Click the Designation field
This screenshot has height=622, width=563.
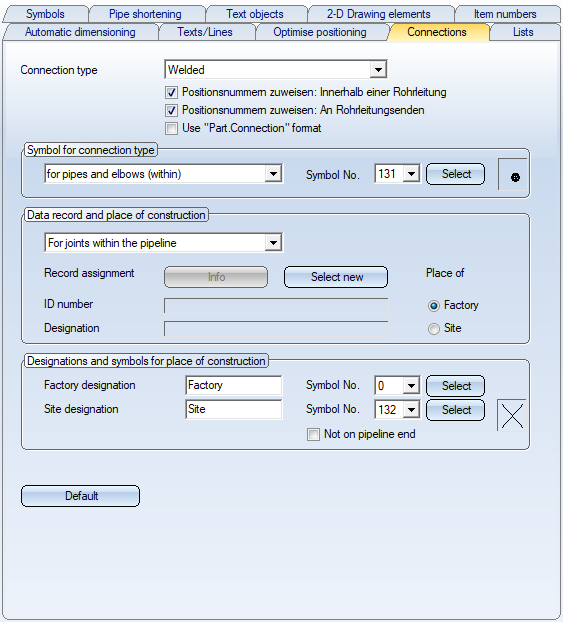pyautogui.click(x=276, y=329)
